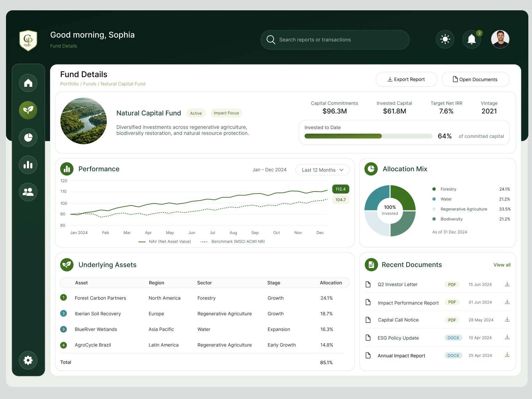Click the Q2 Investor Letter file icon
This screenshot has height=399, width=532.
368,284
